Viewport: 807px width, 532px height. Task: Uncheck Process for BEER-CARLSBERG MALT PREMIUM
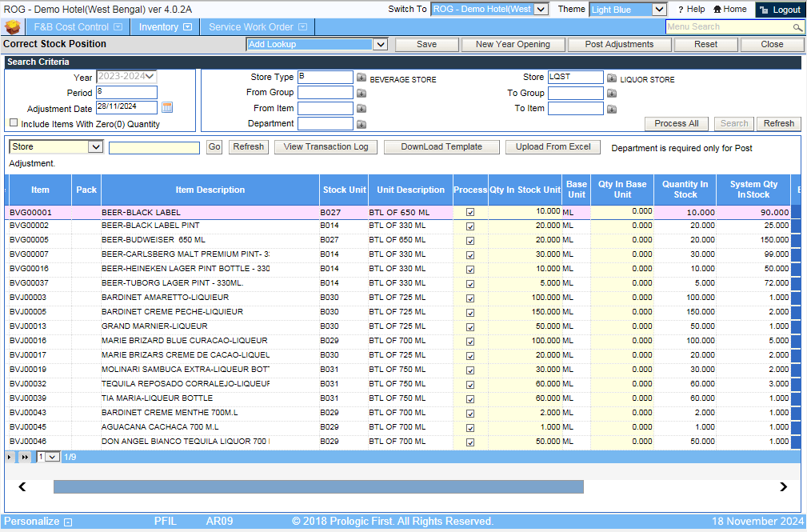tap(470, 255)
